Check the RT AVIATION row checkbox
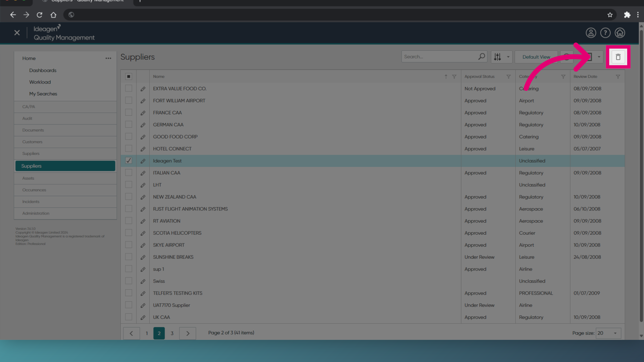The image size is (644, 362). 128,221
